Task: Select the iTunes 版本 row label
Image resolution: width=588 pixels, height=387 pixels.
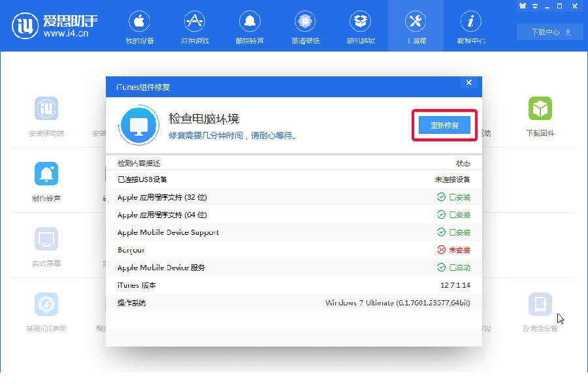Action: click(137, 285)
